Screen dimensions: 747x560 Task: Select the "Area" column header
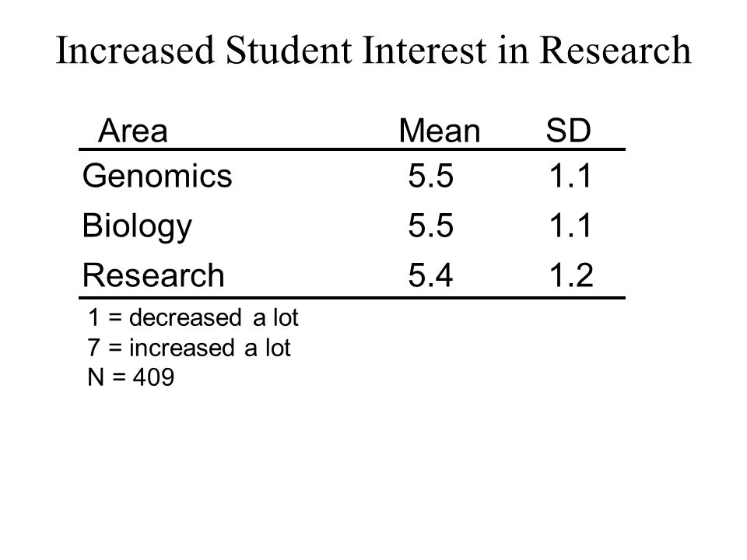pyautogui.click(x=133, y=131)
